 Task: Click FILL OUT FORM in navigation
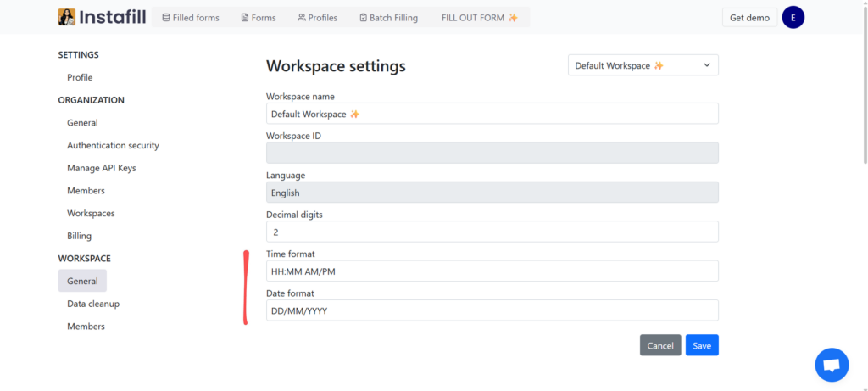479,17
